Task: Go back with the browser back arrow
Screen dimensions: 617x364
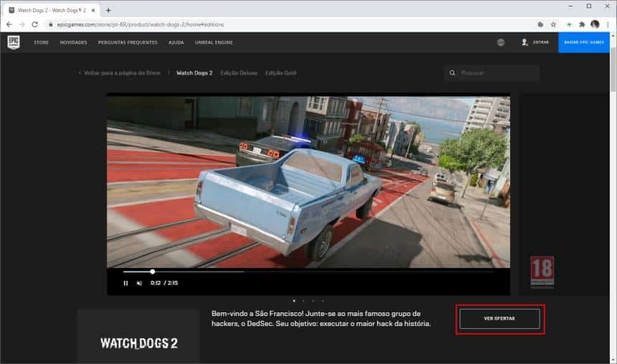Action: pyautogui.click(x=9, y=24)
